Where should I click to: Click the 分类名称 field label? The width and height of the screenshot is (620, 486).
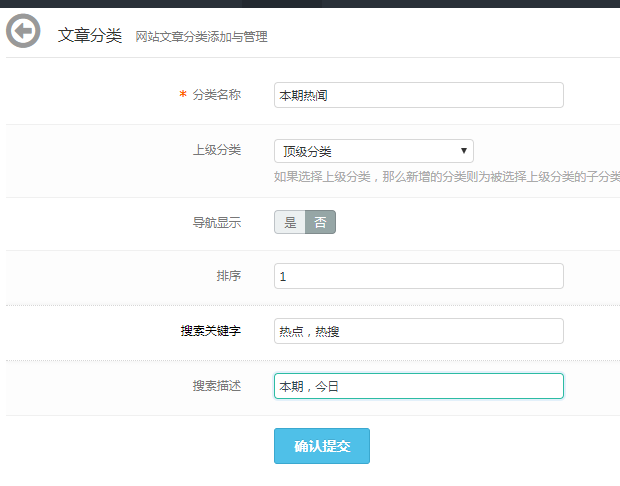(216, 95)
